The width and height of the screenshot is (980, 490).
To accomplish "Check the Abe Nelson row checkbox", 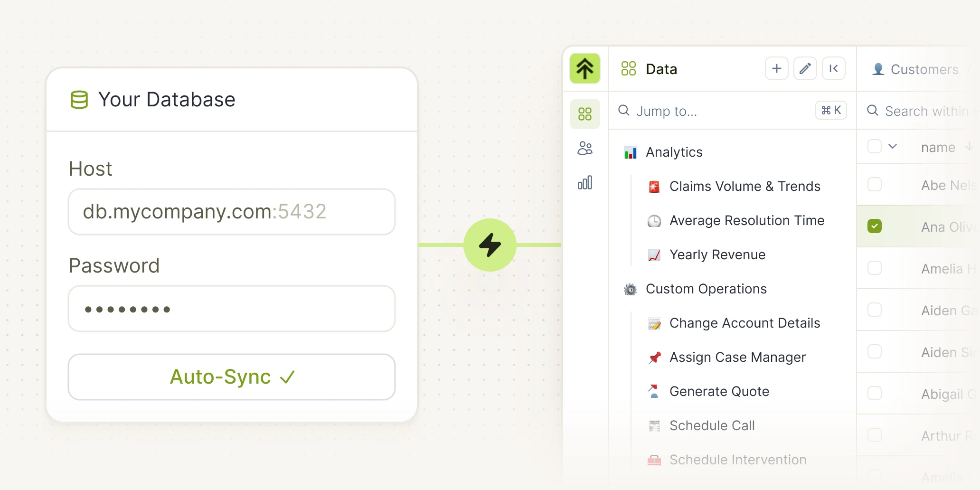I will 875,185.
